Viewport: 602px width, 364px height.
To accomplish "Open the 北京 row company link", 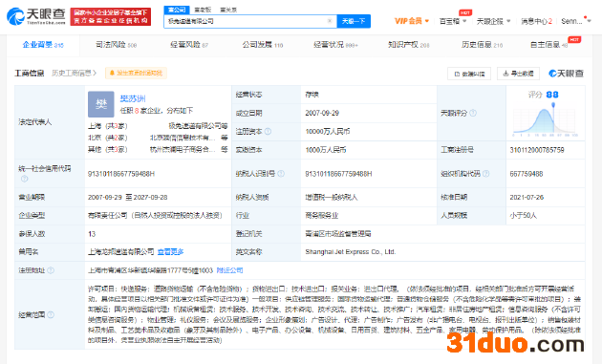I will tap(183, 138).
